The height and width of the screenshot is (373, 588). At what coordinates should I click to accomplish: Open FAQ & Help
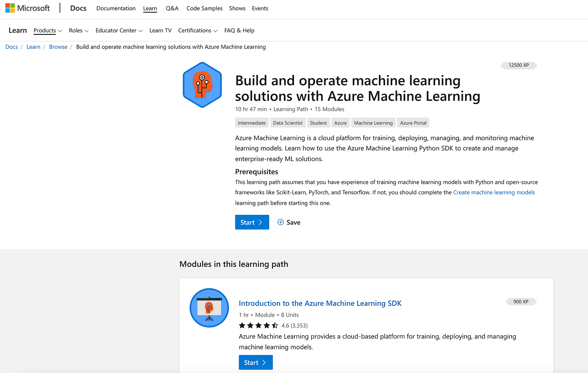click(x=239, y=31)
